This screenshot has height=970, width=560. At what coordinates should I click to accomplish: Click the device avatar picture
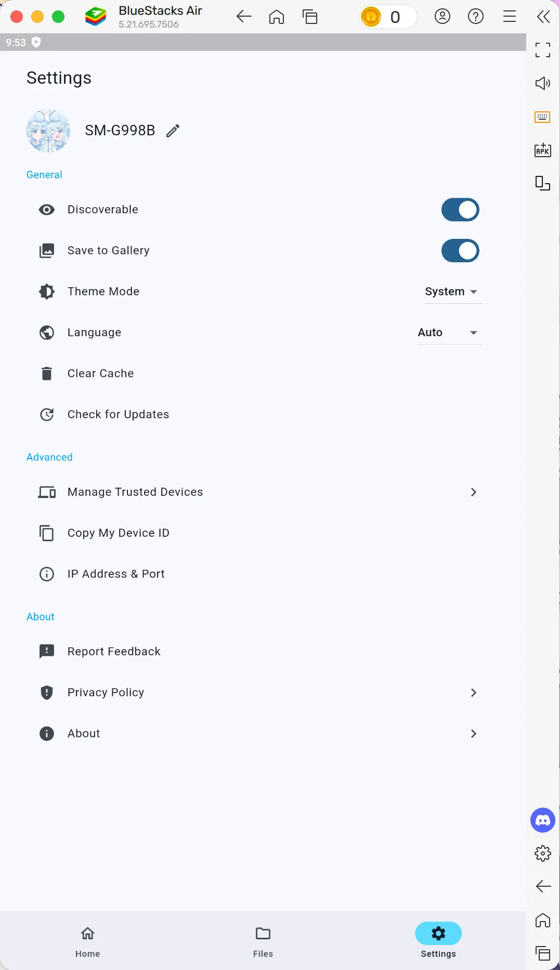click(48, 131)
